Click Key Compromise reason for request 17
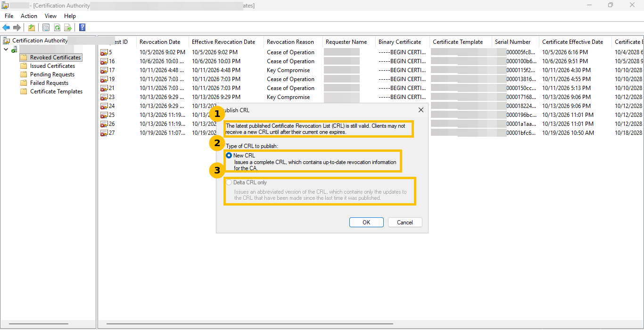The width and height of the screenshot is (644, 330). tap(289, 70)
